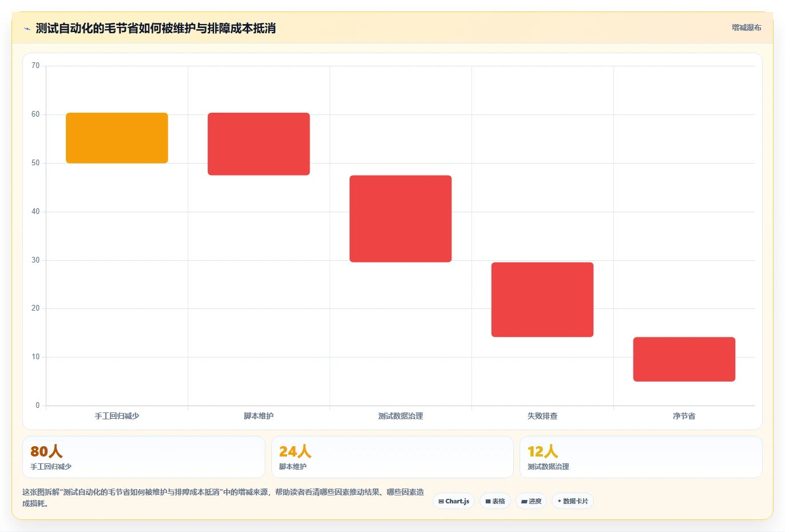Click the lightning icon beside the chart title
The image size is (785, 532).
click(x=27, y=29)
